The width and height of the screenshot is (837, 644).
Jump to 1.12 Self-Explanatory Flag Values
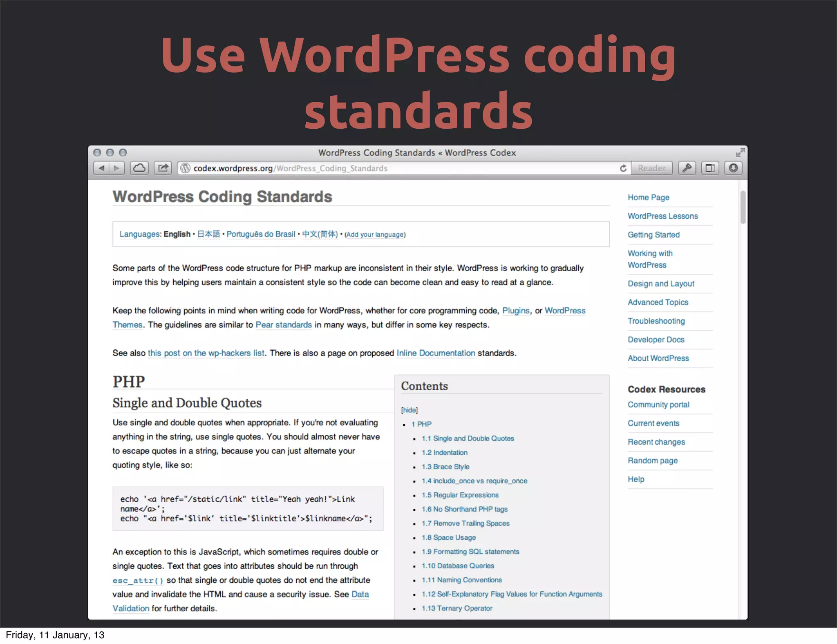pyautogui.click(x=512, y=594)
